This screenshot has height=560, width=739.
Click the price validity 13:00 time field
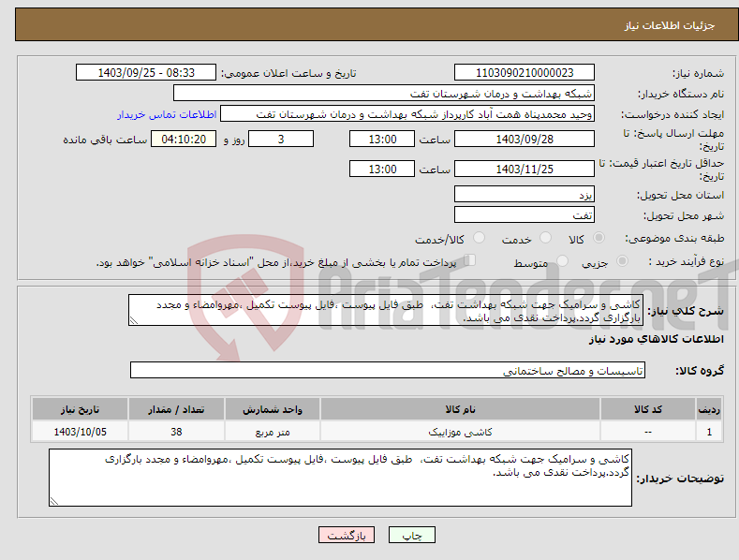coord(382,169)
